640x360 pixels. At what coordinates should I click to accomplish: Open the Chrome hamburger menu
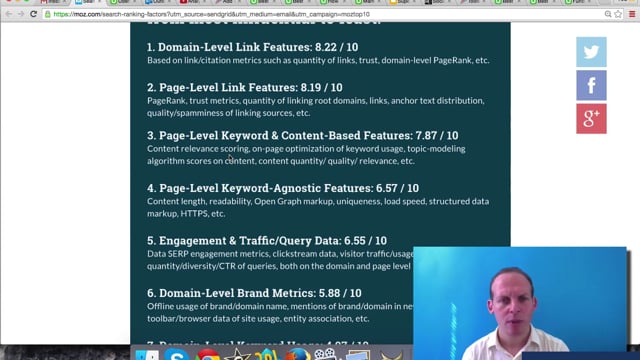(x=632, y=14)
